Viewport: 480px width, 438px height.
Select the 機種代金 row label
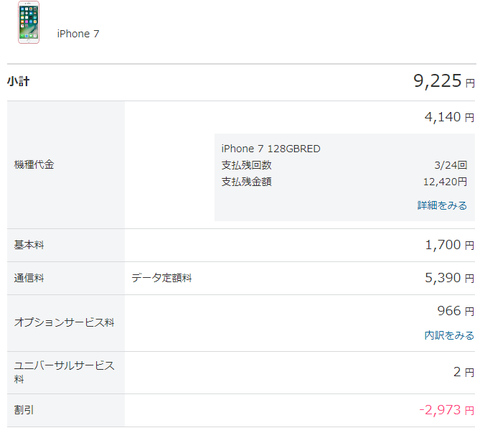(x=34, y=165)
